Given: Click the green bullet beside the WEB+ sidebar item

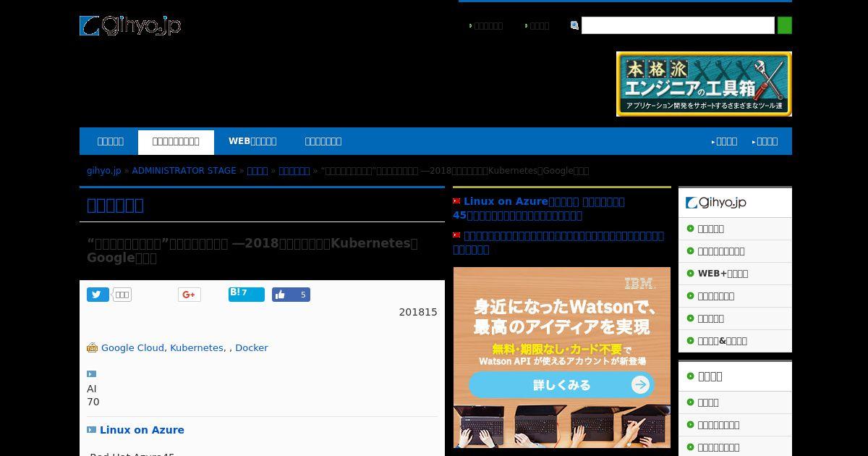Looking at the screenshot, I should coord(691,274).
